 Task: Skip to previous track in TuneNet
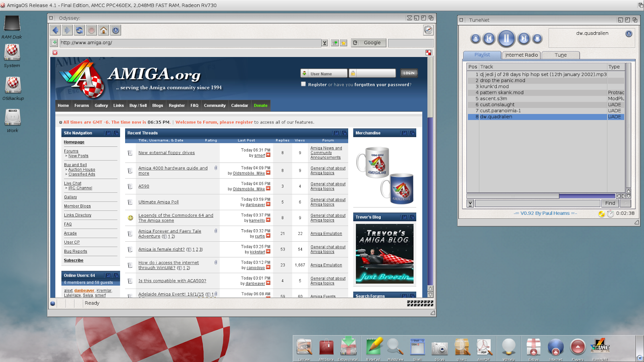[x=489, y=39]
